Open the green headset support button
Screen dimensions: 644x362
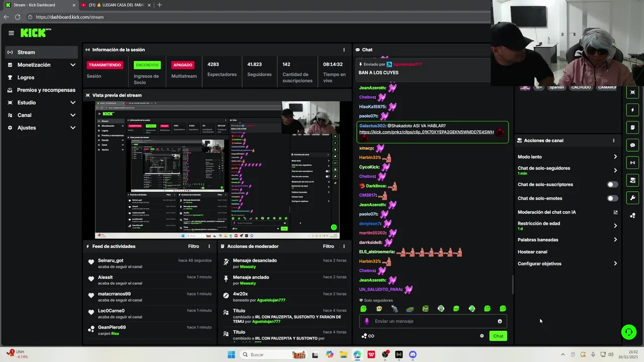(628, 332)
